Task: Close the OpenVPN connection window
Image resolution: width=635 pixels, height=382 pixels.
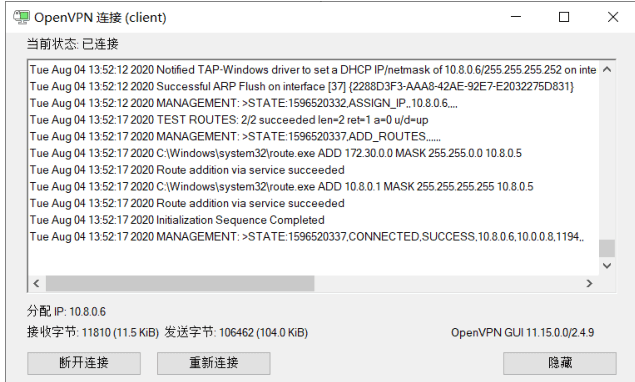Action: (x=613, y=17)
